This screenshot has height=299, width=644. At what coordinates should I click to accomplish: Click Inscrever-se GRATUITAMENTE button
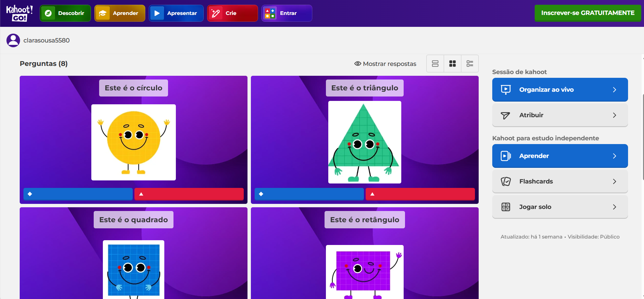point(587,13)
